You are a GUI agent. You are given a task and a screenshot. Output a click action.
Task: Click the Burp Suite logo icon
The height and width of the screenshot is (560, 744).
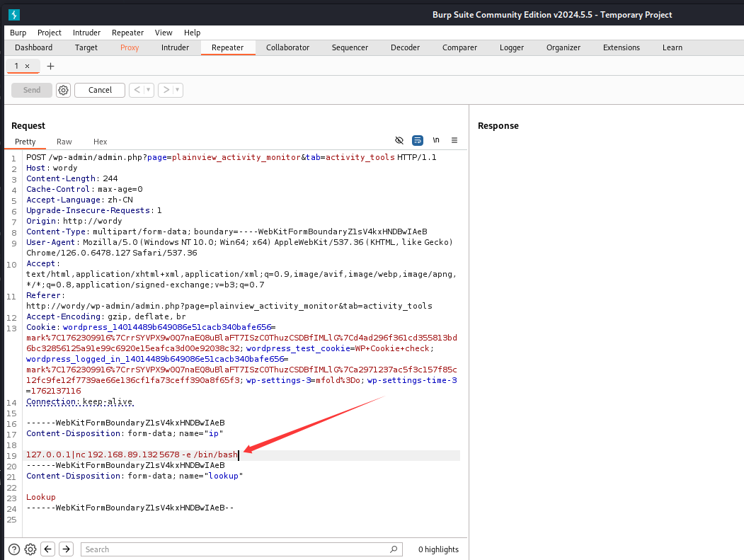(x=14, y=15)
